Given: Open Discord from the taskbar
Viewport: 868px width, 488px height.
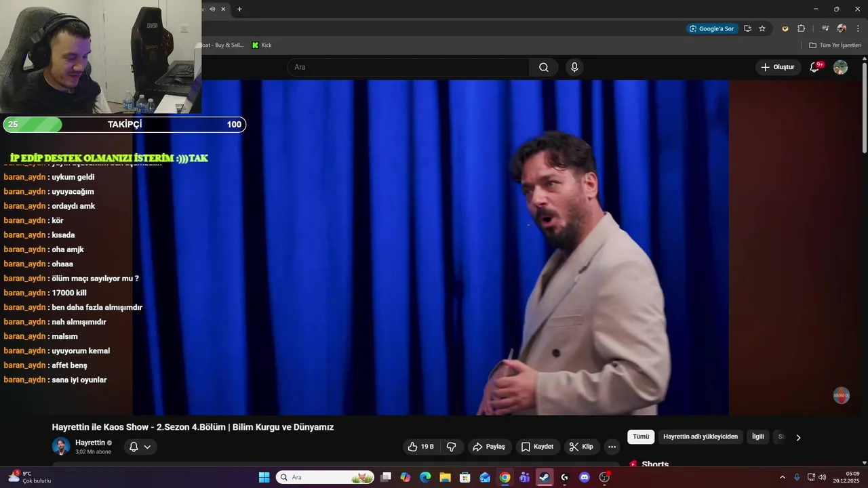Looking at the screenshot, I should [x=585, y=477].
